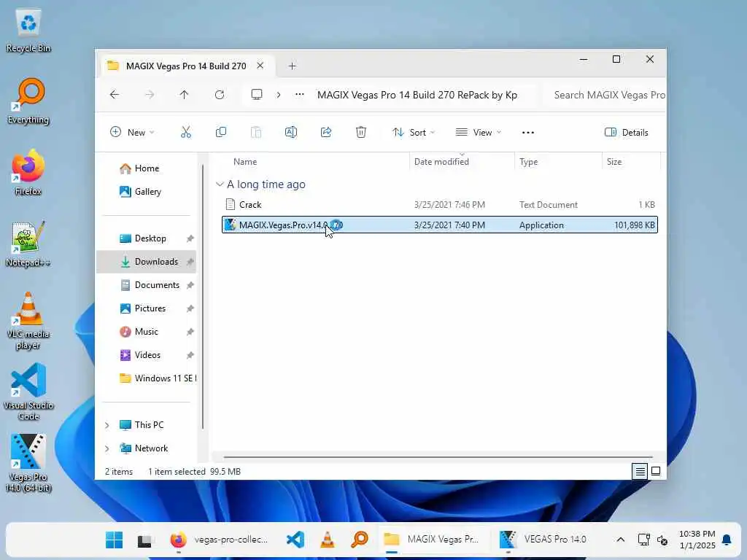Switch to large thumbnails view icon
Image resolution: width=747 pixels, height=560 pixels.
[656, 472]
